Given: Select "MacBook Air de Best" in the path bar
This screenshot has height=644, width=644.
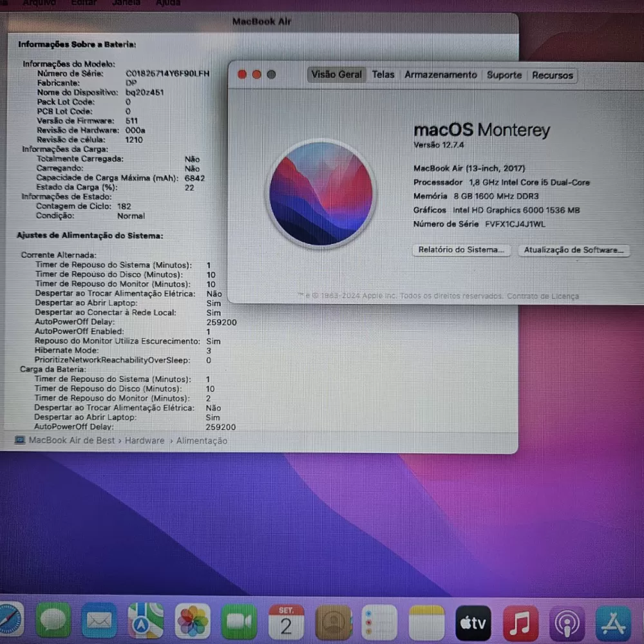Looking at the screenshot, I should tap(71, 440).
